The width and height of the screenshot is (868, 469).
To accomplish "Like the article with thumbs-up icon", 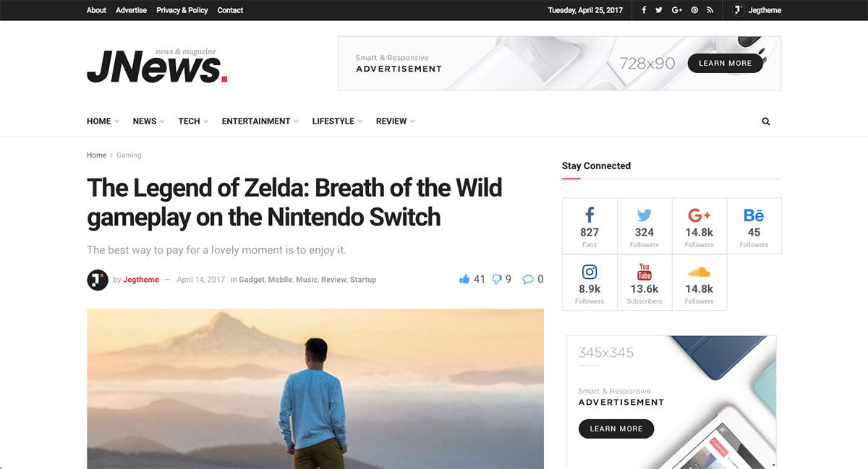I will (x=464, y=279).
